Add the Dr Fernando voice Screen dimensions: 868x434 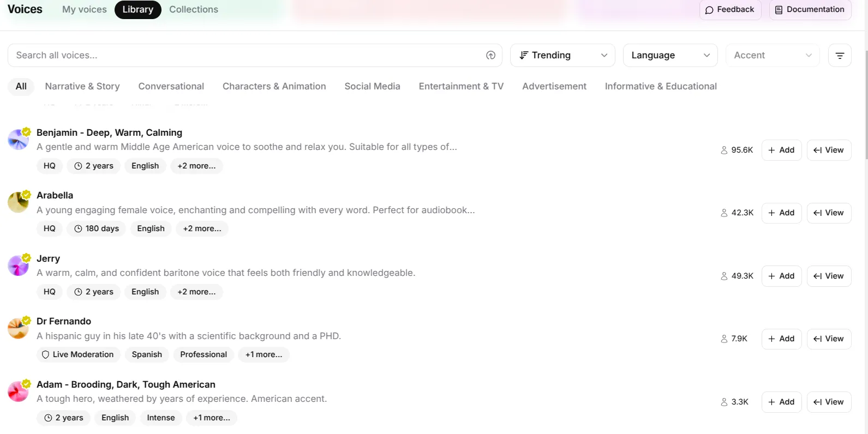[x=781, y=339]
